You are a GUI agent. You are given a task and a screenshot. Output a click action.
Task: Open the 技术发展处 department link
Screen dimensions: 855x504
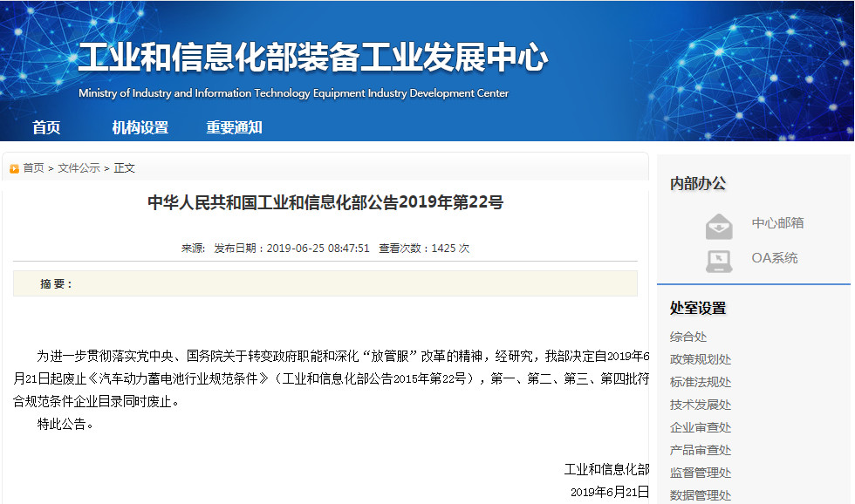[x=700, y=405]
